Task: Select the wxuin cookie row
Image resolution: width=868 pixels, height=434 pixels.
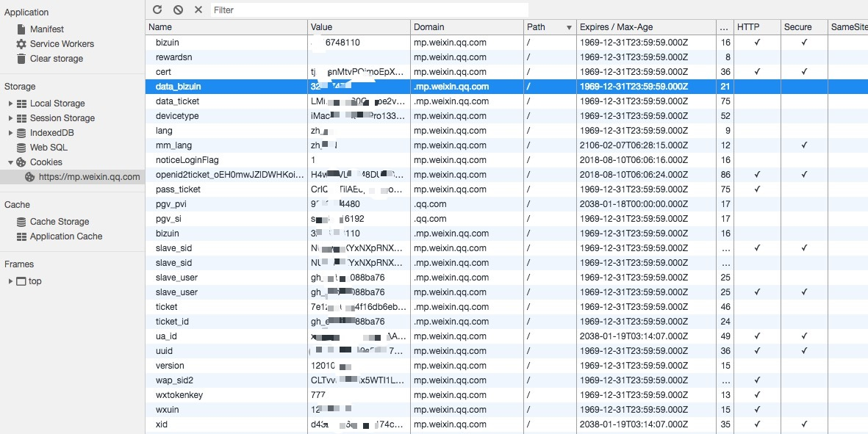Action: pos(506,410)
